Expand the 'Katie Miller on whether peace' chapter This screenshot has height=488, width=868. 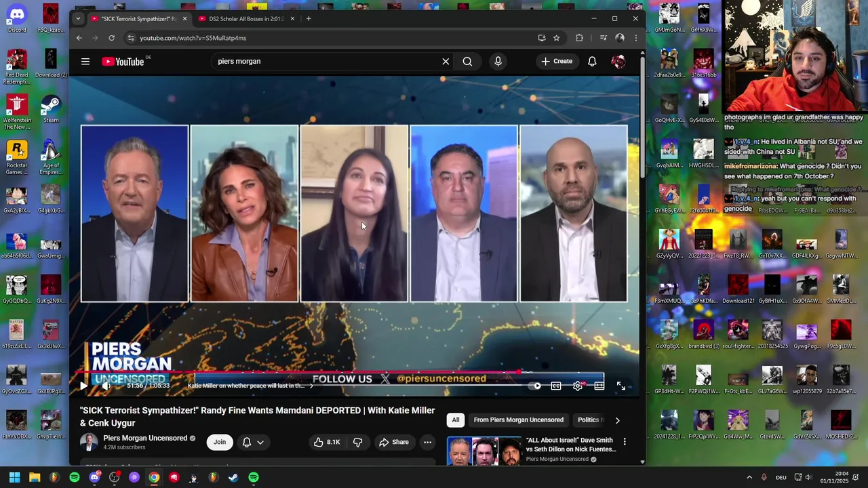click(x=250, y=386)
